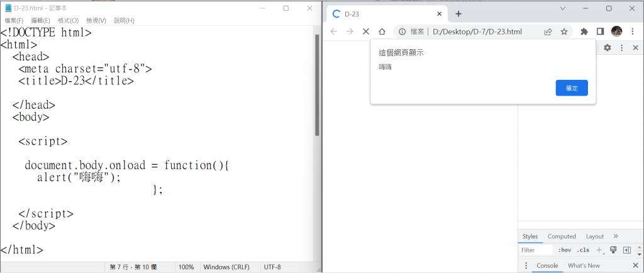Expand more DevTools sidebar tabs chevron

(x=616, y=236)
